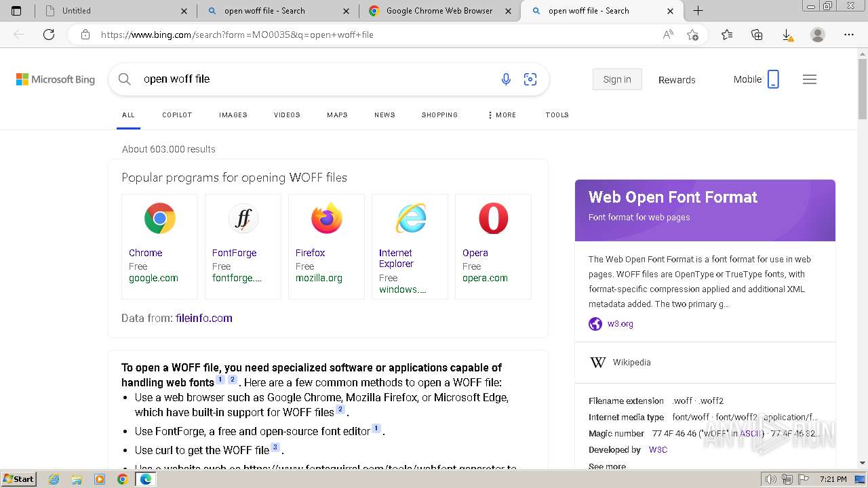Open Edge Settings and more menu
868x488 pixels.
click(848, 35)
